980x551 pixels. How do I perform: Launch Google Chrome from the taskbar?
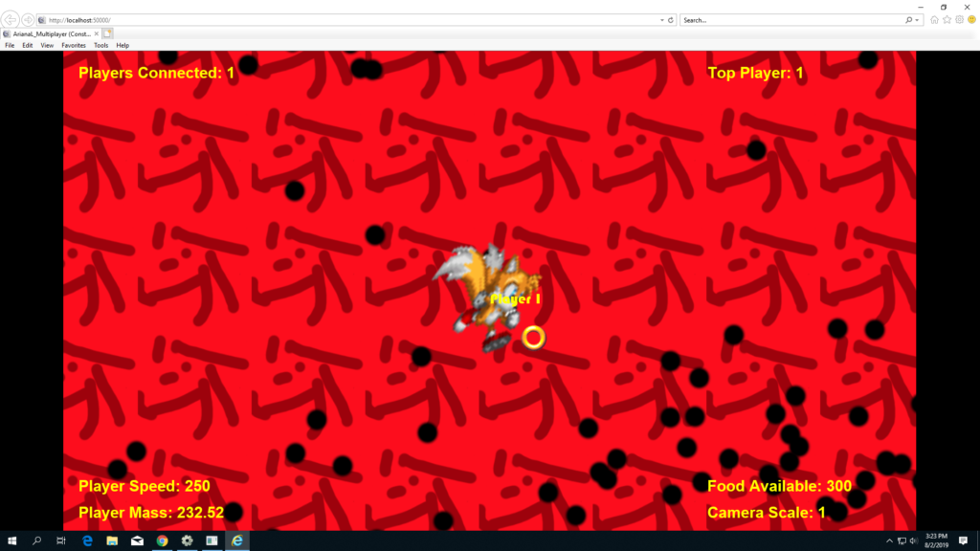(x=162, y=541)
